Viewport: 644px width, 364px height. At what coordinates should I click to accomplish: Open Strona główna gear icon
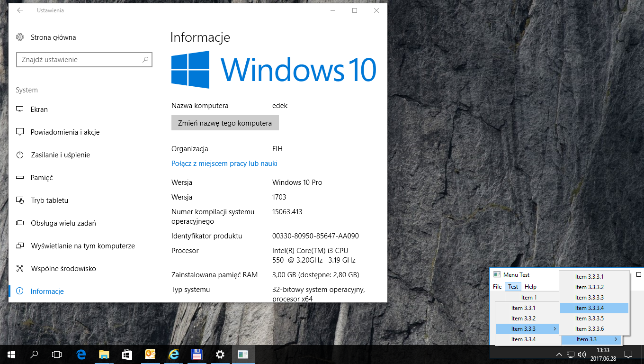[20, 37]
